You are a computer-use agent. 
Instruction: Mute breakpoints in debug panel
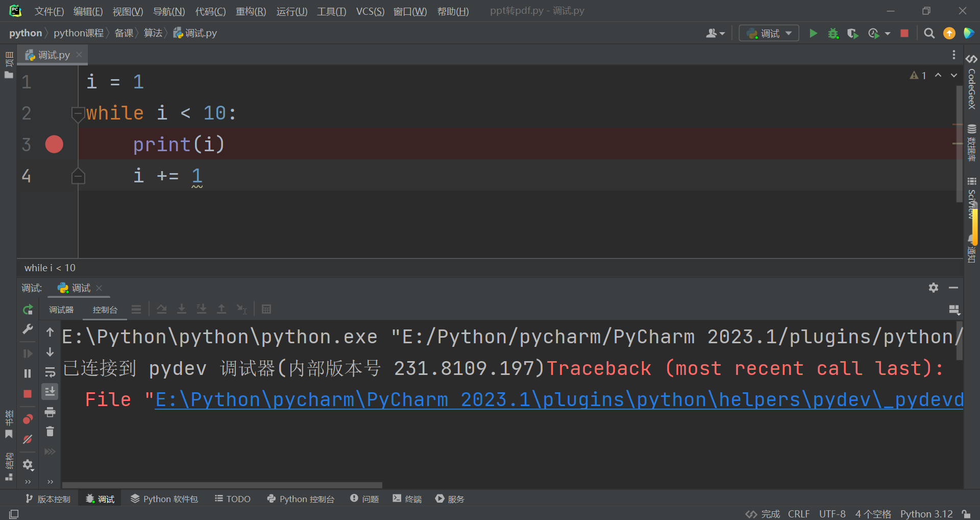28,439
